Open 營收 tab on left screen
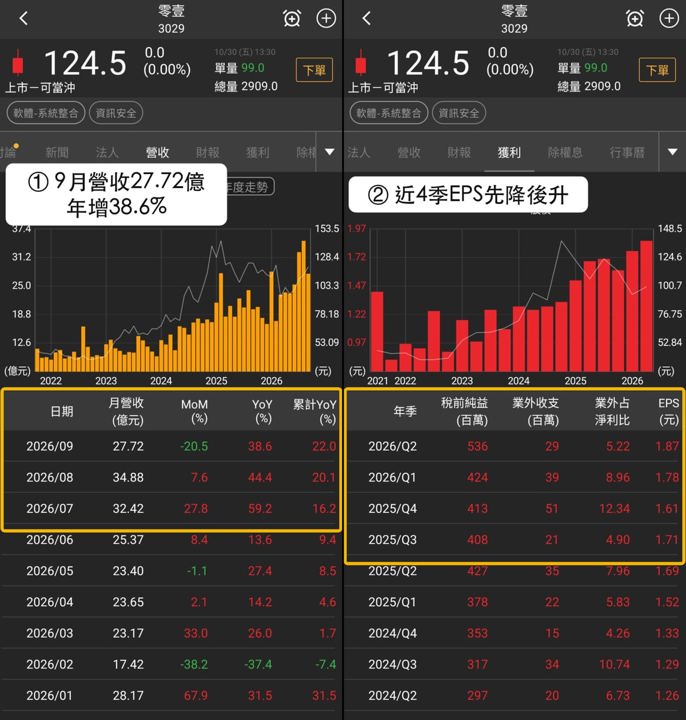Image resolution: width=686 pixels, height=720 pixels. click(157, 152)
